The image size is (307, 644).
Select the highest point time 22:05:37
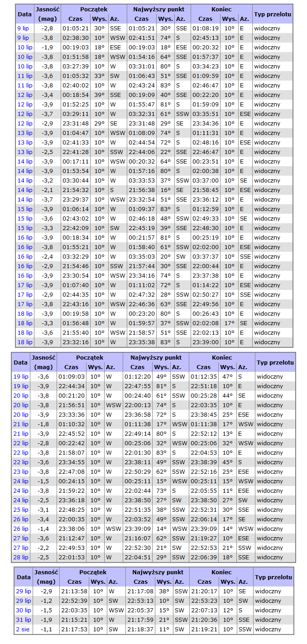[140, 610]
